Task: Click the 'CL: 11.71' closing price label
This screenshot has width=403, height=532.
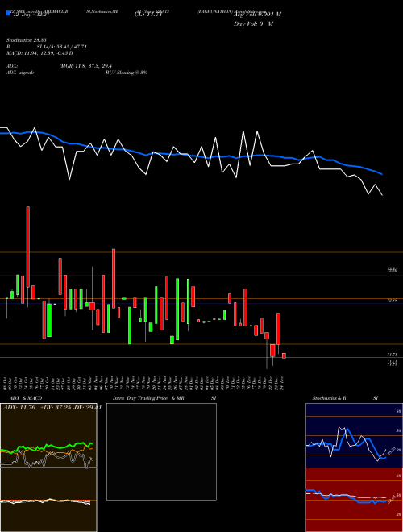Action: pos(148,15)
